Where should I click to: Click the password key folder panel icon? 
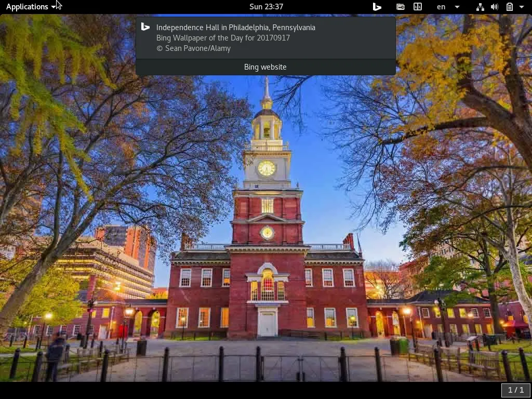coord(401,7)
